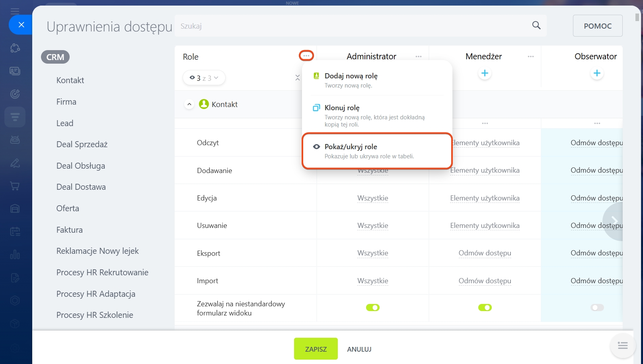This screenshot has height=364, width=643.
Task: Go to Deal Obsługa entry
Action: (81, 166)
